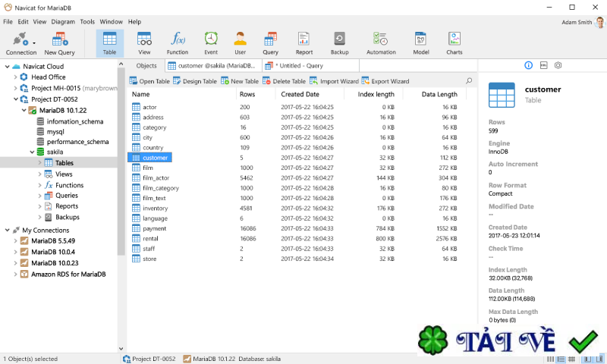Launch the Export Wizard
This screenshot has height=364, width=607.
pos(385,81)
